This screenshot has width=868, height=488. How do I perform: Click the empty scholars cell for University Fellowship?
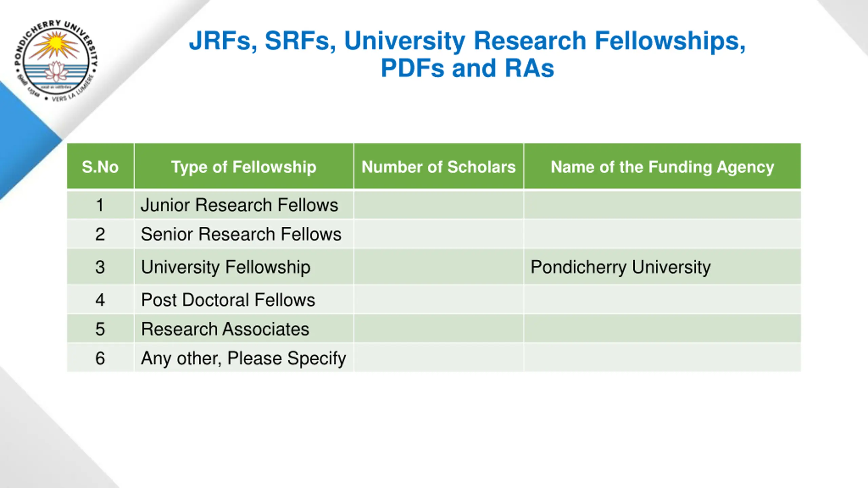click(x=439, y=267)
